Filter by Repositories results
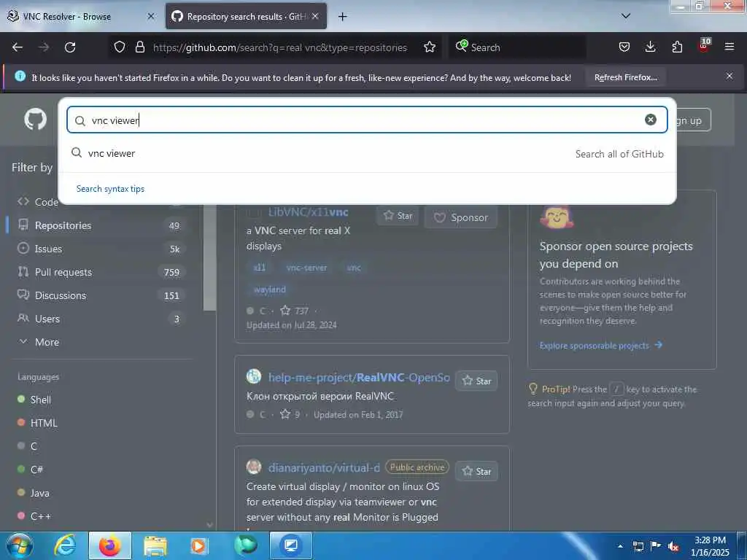The image size is (747, 560). (x=100, y=225)
